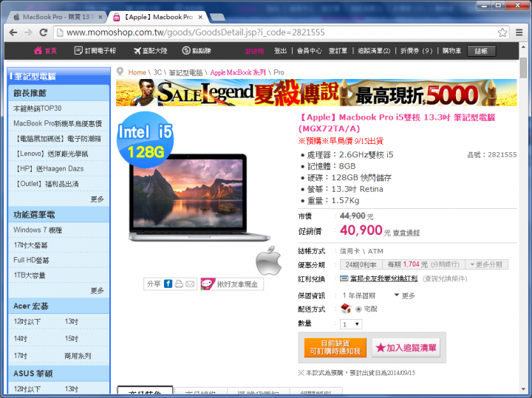Click the map pin icon before Home

pos(120,72)
